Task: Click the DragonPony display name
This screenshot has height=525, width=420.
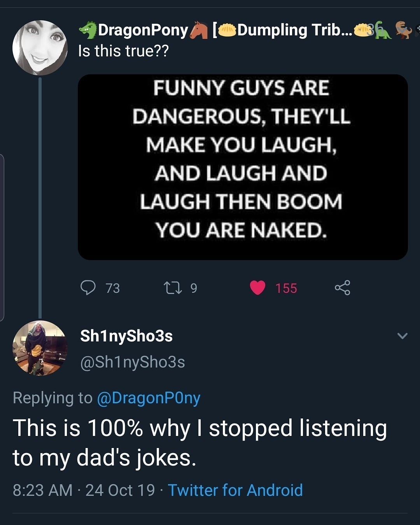Action: [x=143, y=30]
